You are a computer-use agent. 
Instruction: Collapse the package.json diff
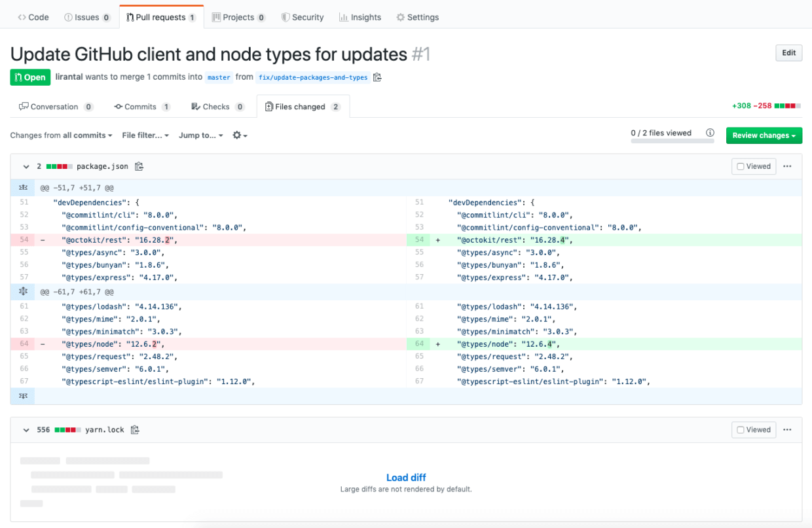tap(26, 167)
